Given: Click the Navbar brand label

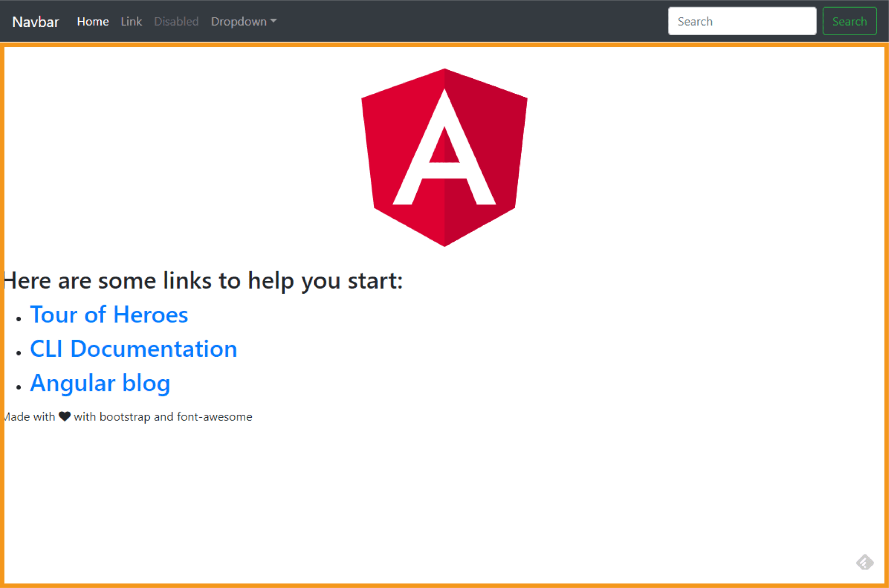Looking at the screenshot, I should [x=36, y=21].
